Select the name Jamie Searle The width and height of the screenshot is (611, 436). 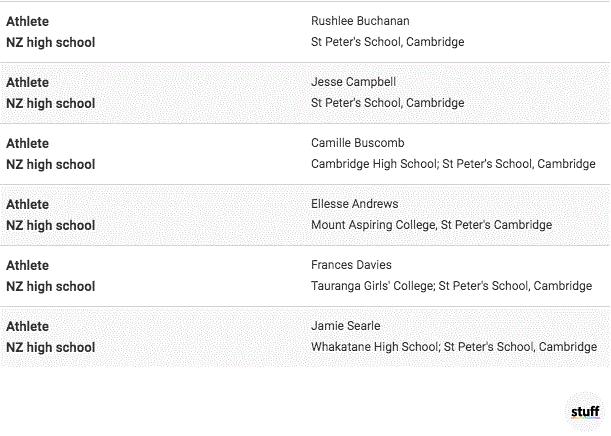click(x=345, y=326)
